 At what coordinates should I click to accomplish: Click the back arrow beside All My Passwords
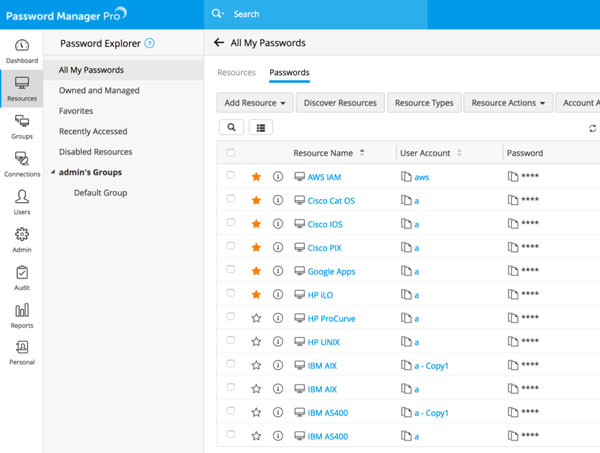219,43
